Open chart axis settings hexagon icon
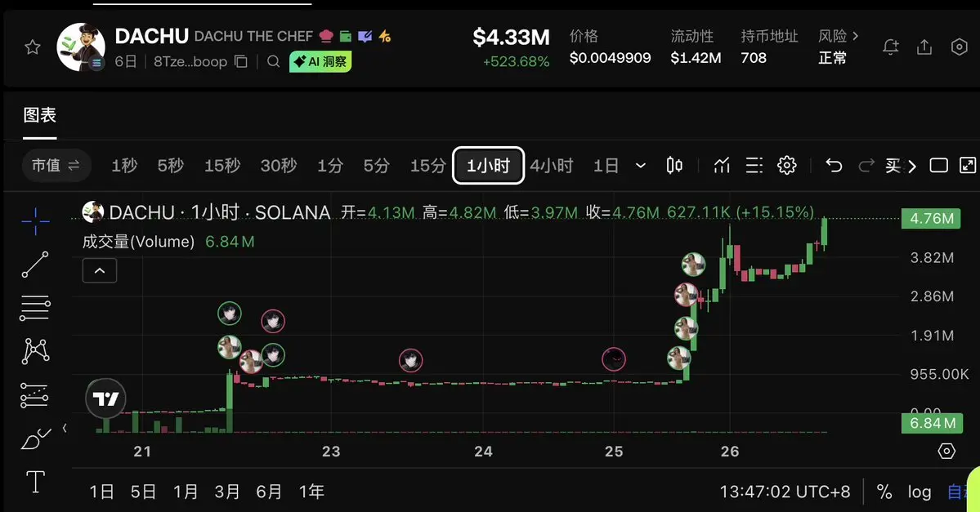Screen dimensions: 980x512 (946, 451)
